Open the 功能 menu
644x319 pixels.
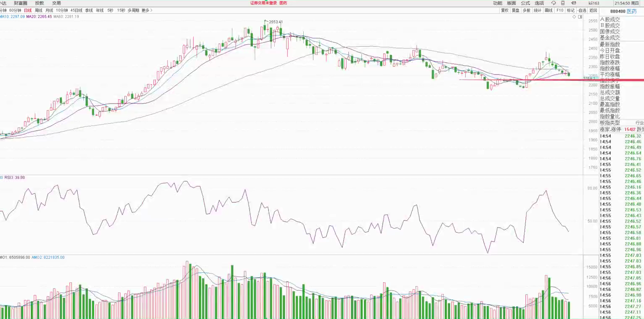pyautogui.click(x=497, y=3)
